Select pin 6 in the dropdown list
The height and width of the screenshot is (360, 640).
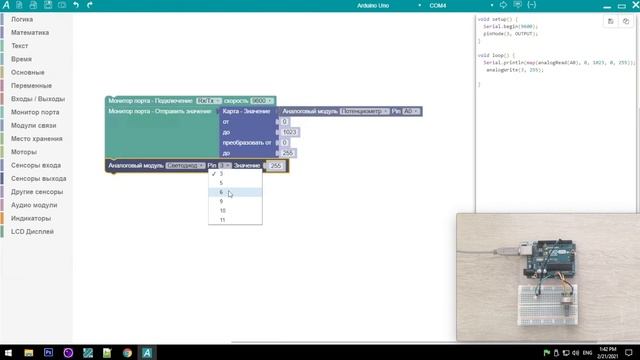(x=235, y=192)
